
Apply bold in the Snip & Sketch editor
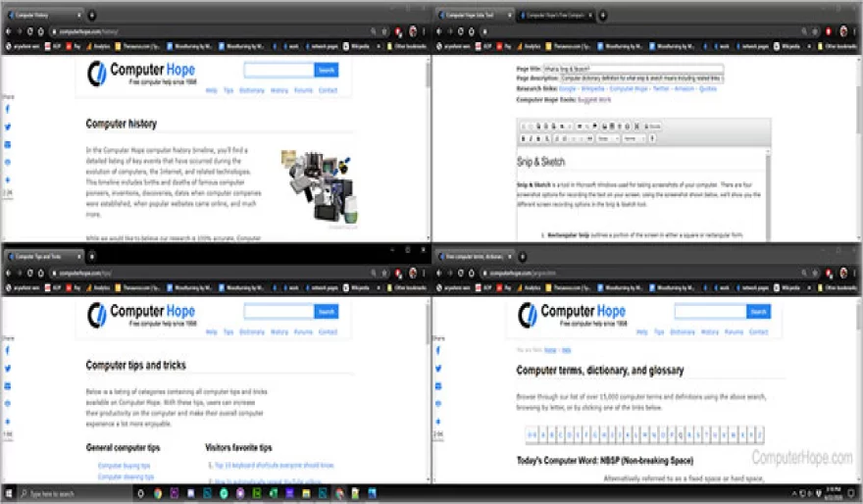point(524,138)
